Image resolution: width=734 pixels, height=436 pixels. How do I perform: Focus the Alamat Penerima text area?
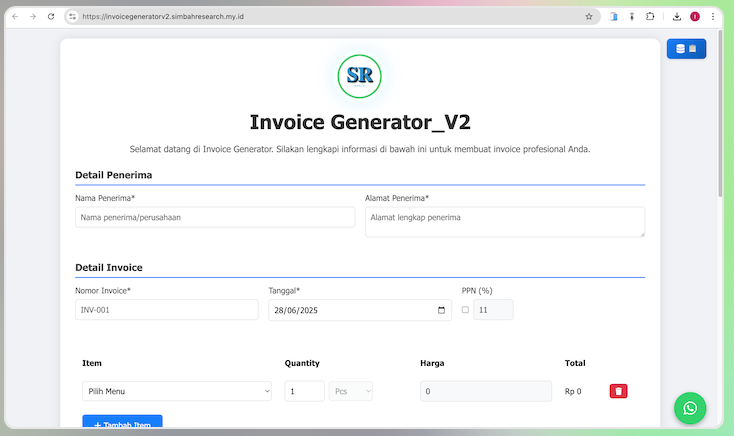[x=504, y=221]
